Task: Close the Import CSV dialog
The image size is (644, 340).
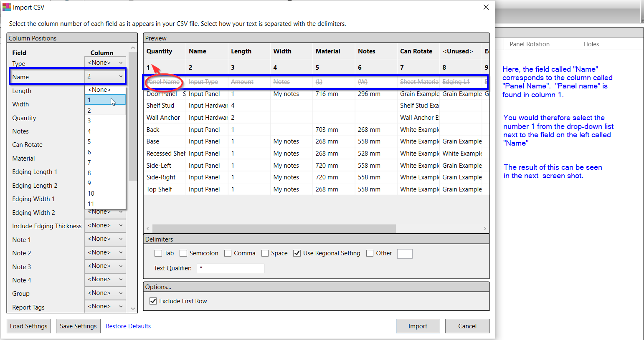Action: (x=486, y=7)
